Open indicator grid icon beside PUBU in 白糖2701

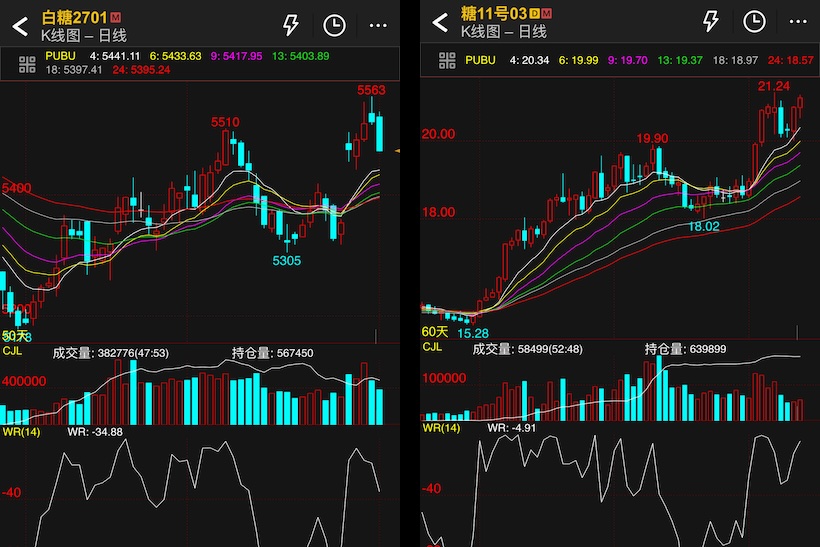[x=27, y=64]
